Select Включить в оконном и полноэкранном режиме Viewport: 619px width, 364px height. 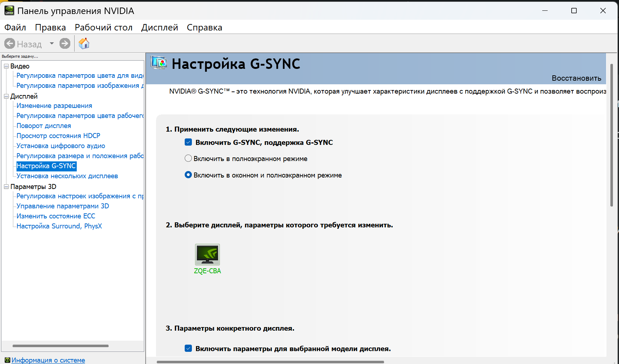point(188,175)
